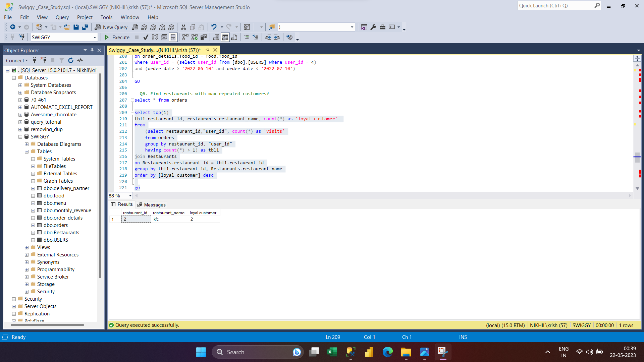Open a DAX query via the DAX icon

171,27
